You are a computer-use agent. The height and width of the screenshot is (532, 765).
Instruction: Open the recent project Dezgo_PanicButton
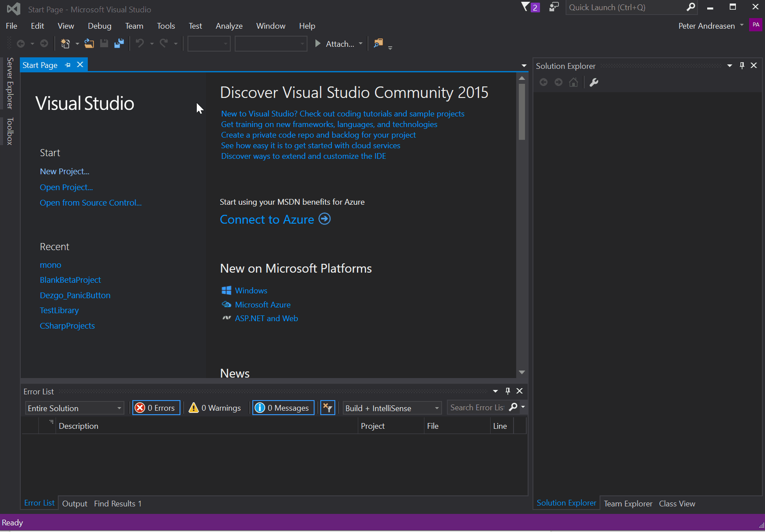click(75, 295)
